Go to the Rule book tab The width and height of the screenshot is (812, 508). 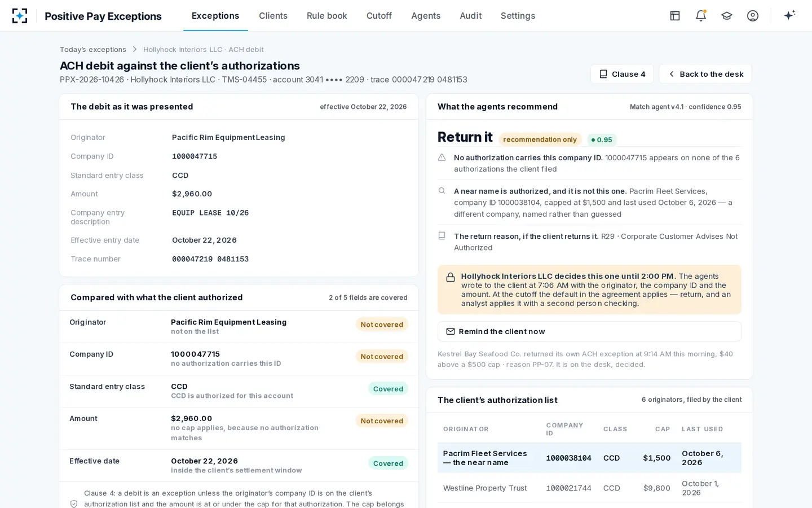coord(327,16)
